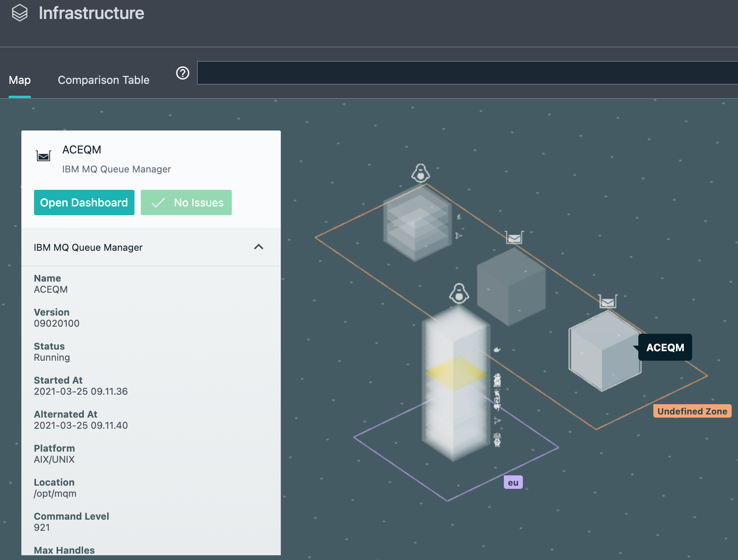Viewport: 738px width, 560px height.
Task: Click the Name value ACEQM
Action: click(51, 289)
